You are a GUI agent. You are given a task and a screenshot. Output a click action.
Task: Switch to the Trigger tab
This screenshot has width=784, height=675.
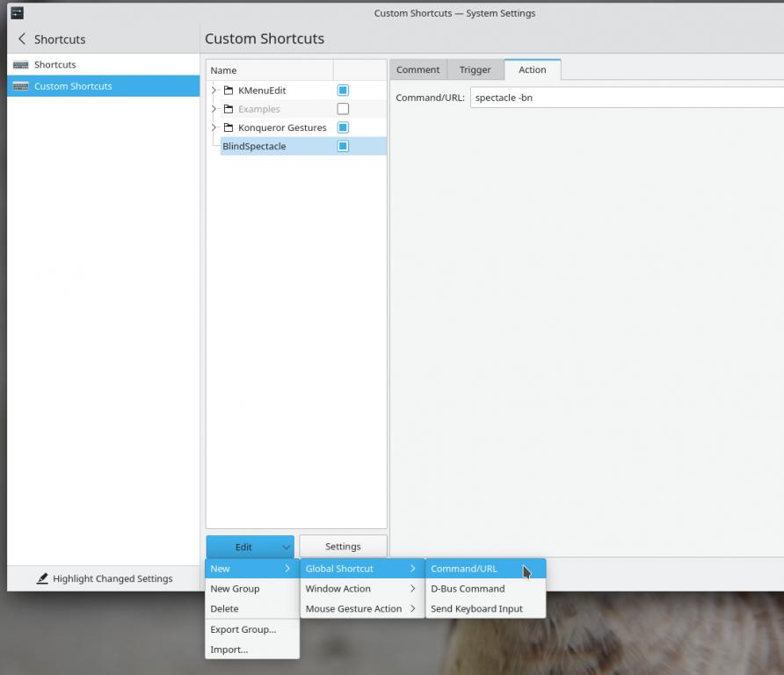(x=475, y=70)
